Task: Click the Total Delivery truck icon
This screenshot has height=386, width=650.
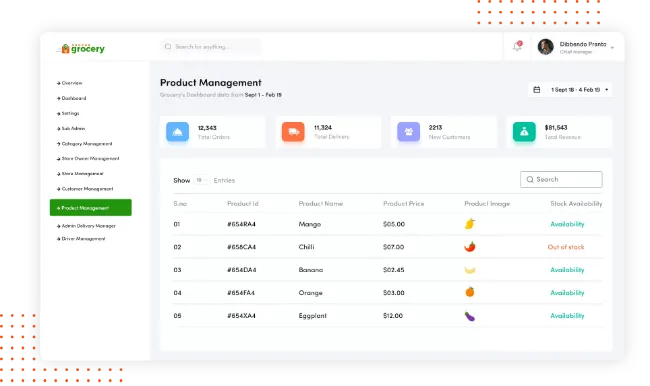Action: coord(293,132)
